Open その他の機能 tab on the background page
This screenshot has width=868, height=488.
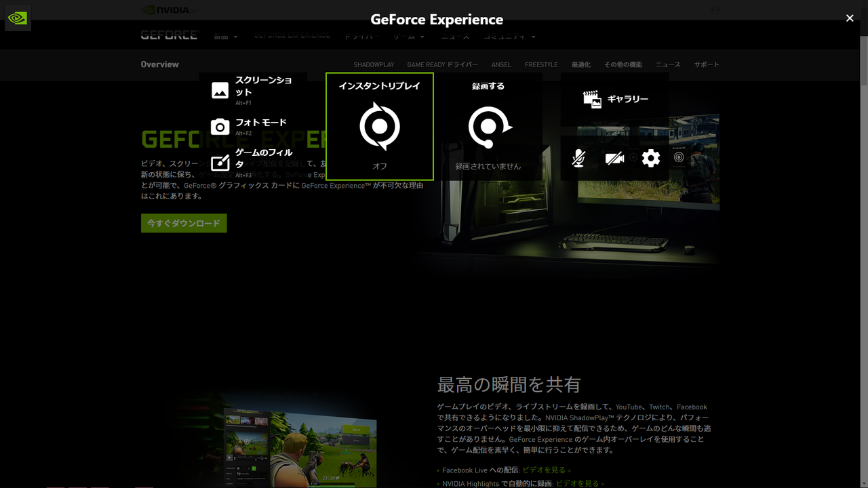click(623, 64)
